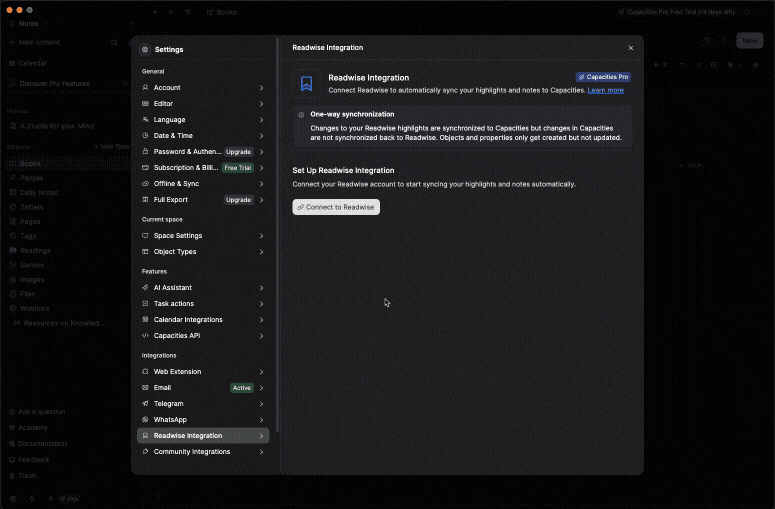Click the WhatsApp icon in settings sidebar

click(145, 420)
